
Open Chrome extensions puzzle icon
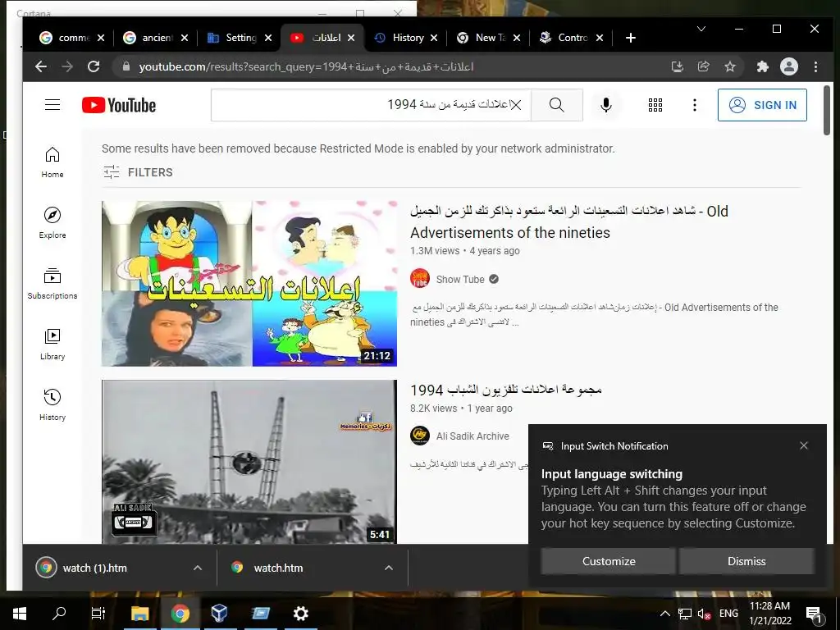pyautogui.click(x=762, y=66)
